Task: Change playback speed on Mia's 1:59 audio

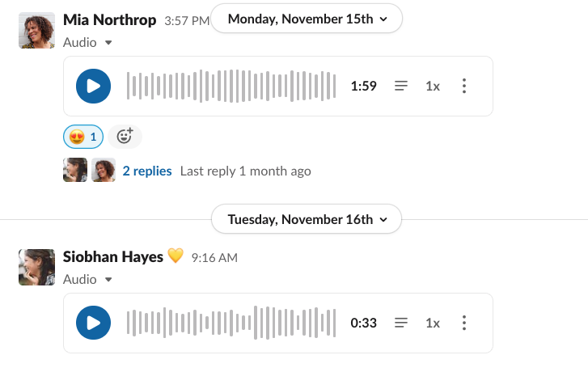Action: tap(433, 86)
